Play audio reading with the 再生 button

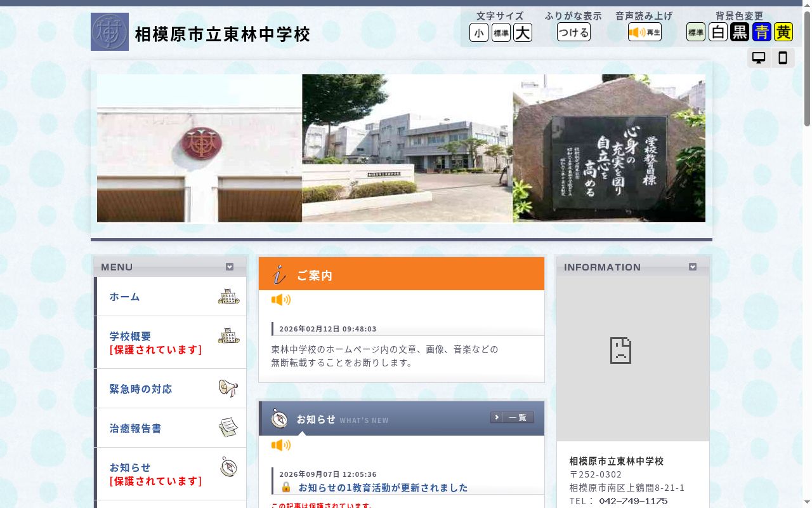click(x=645, y=32)
